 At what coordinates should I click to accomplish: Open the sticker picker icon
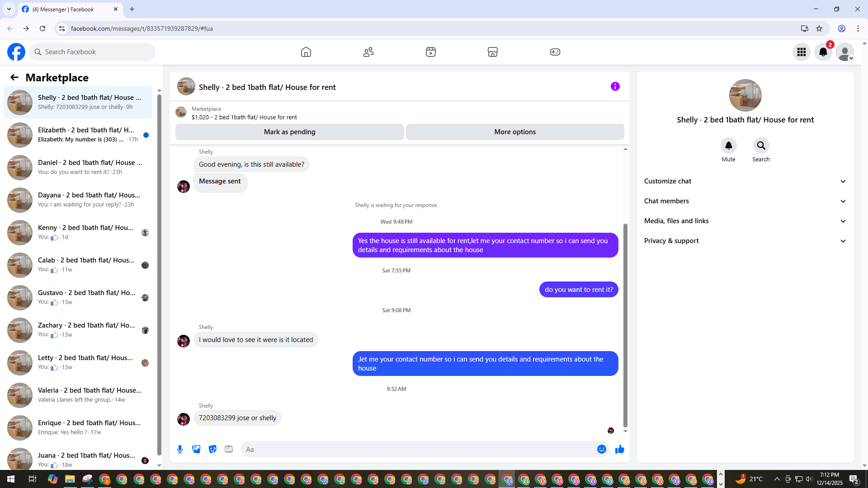point(212,449)
